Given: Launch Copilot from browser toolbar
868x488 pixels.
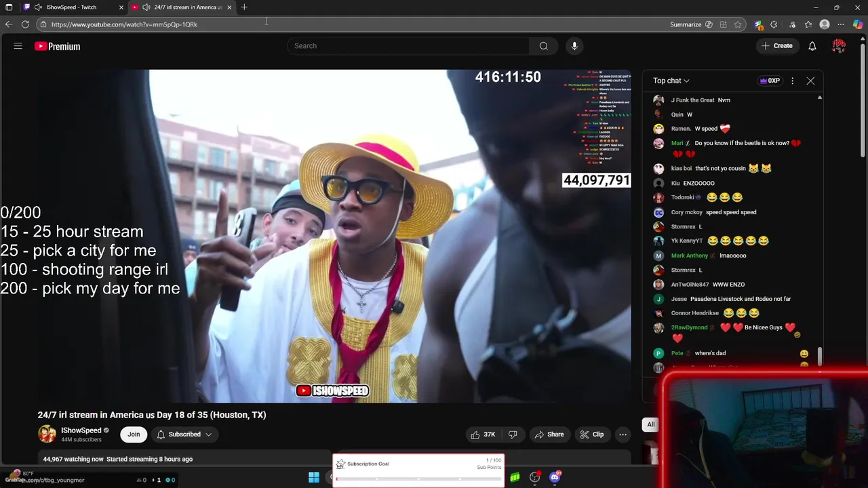Looking at the screenshot, I should click(857, 24).
